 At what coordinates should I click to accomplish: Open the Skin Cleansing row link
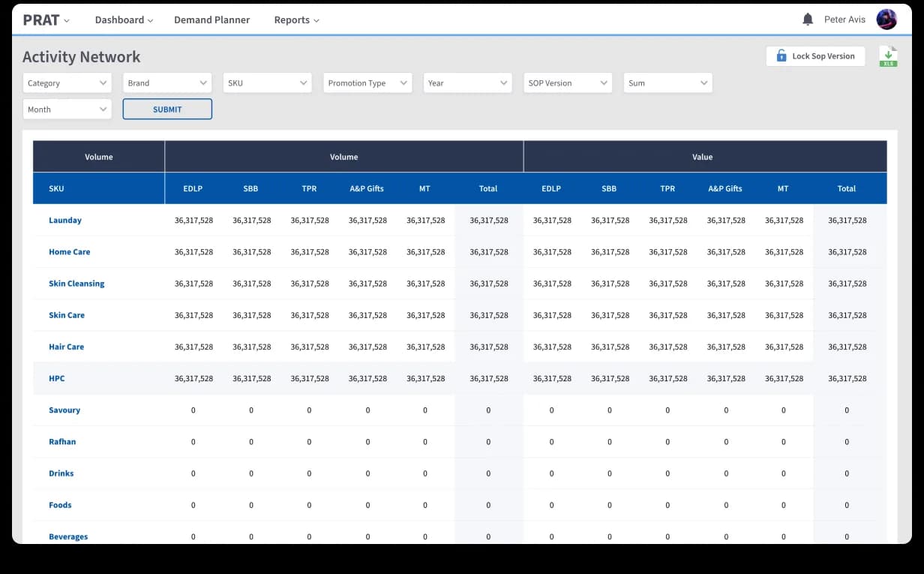point(76,284)
